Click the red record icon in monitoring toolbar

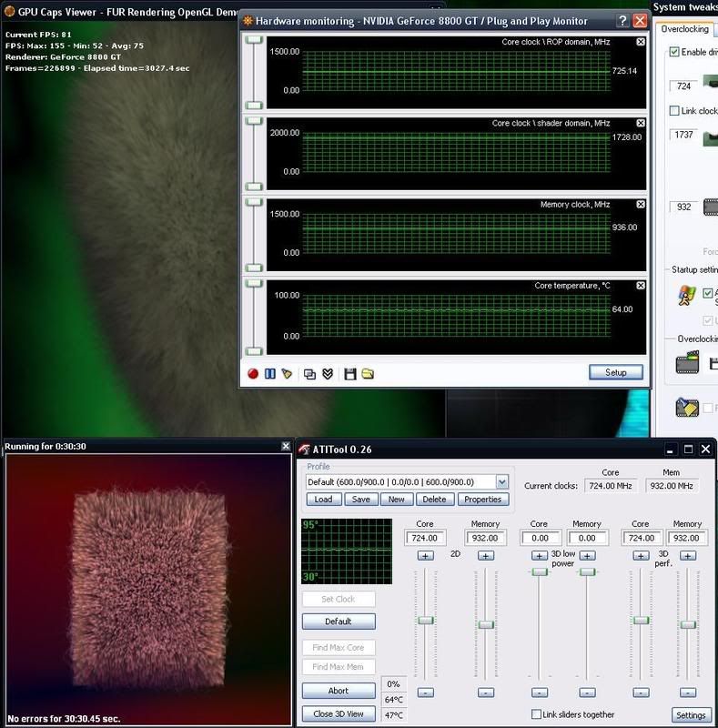tap(253, 373)
